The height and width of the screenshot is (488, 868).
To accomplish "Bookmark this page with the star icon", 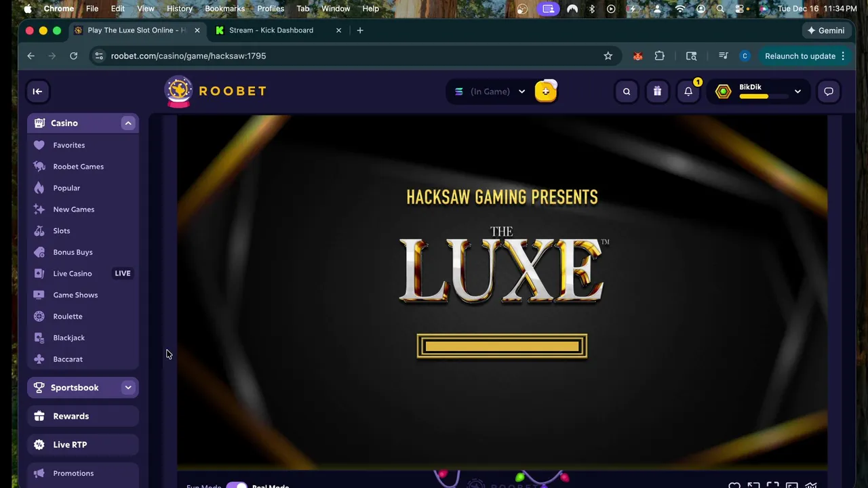I will coord(608,56).
